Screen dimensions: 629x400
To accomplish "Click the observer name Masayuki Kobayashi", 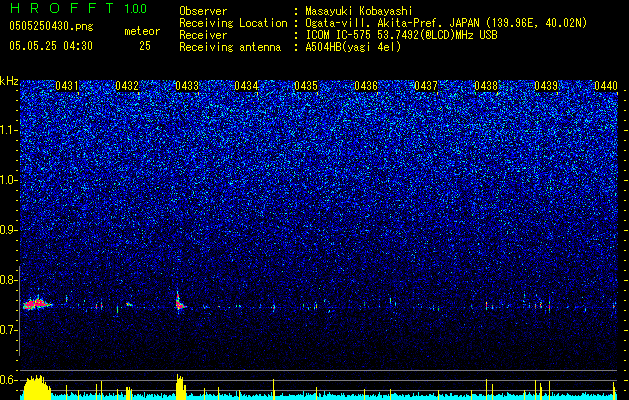I will (x=359, y=12).
